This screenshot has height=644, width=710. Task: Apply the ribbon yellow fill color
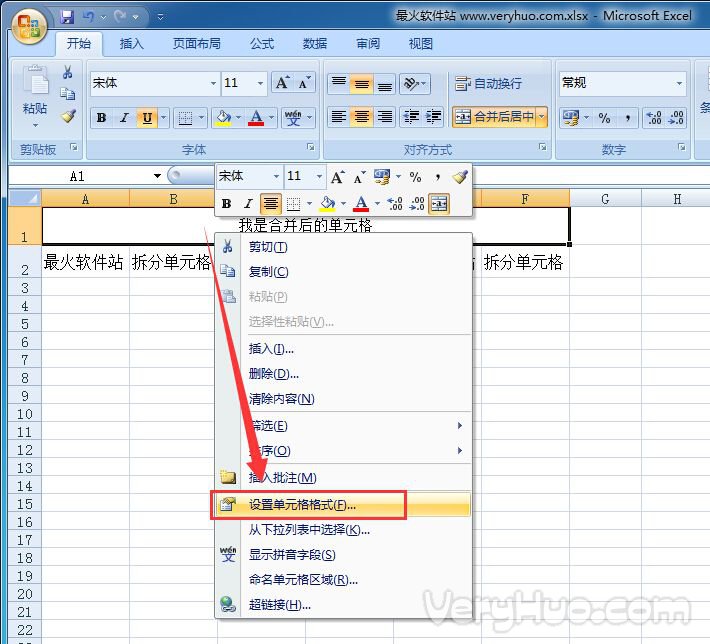[x=223, y=118]
